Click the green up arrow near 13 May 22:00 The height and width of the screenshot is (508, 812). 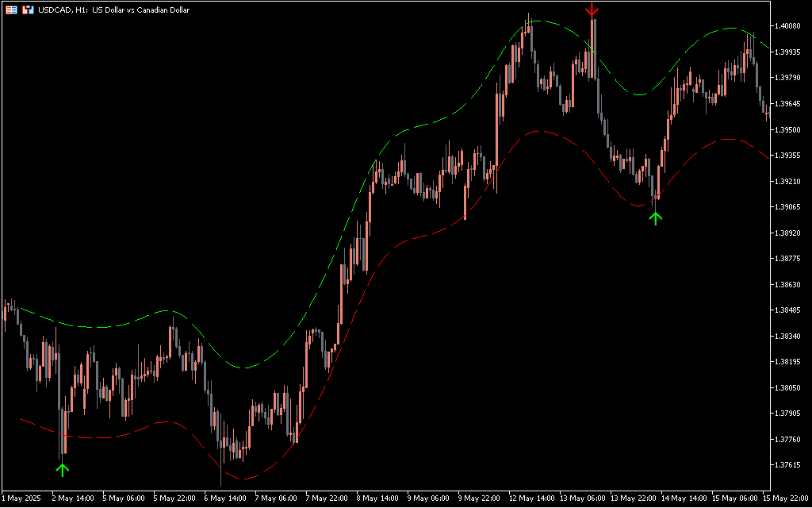coord(655,217)
